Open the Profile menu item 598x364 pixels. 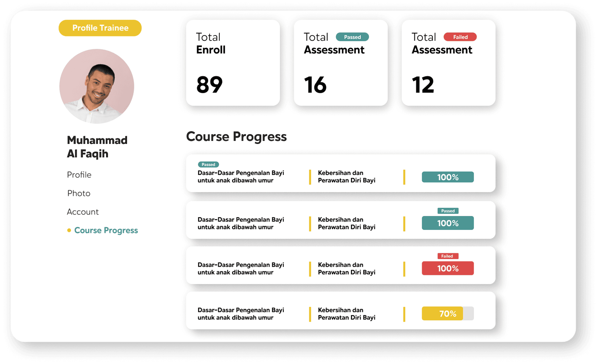point(79,175)
